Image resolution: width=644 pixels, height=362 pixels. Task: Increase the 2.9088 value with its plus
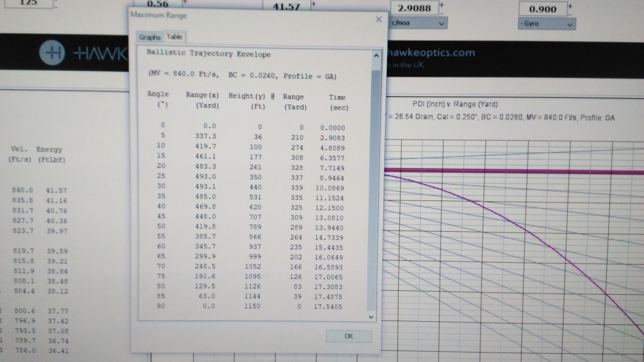[x=442, y=5]
